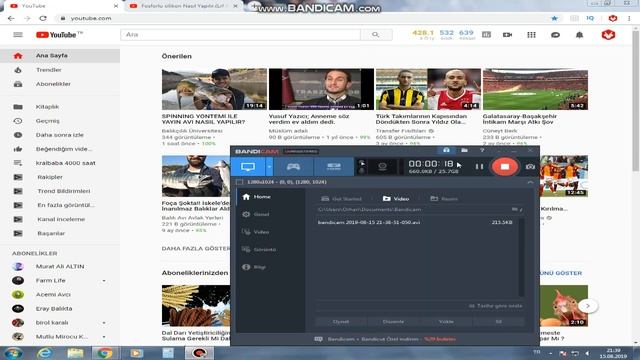Open Daha sonra izle playlist
640x360 pixels.
tap(60, 135)
